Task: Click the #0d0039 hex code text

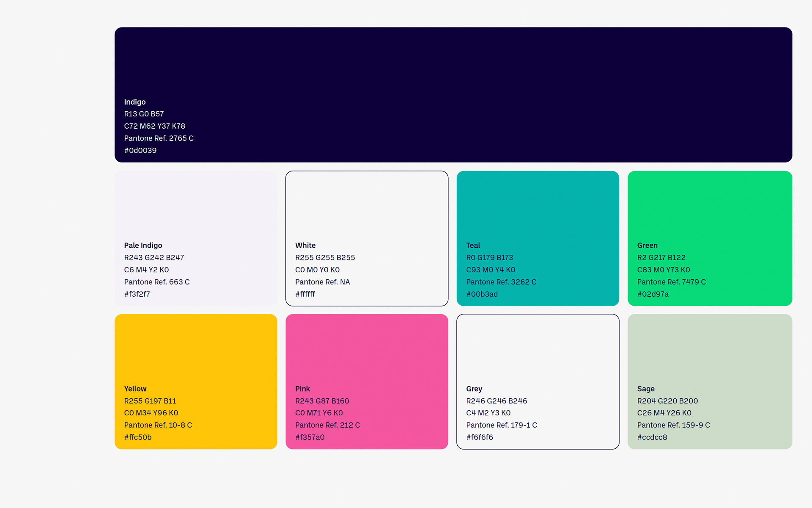Action: (140, 151)
